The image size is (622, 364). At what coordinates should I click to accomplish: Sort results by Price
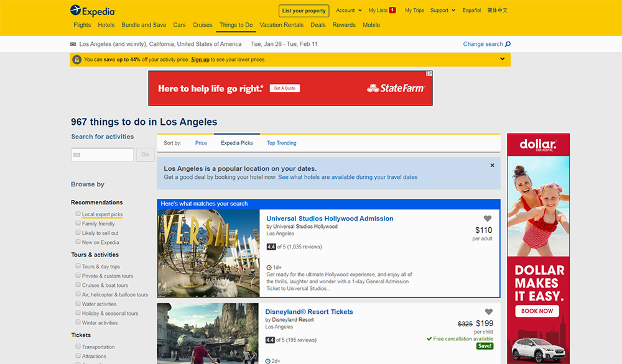coord(201,143)
